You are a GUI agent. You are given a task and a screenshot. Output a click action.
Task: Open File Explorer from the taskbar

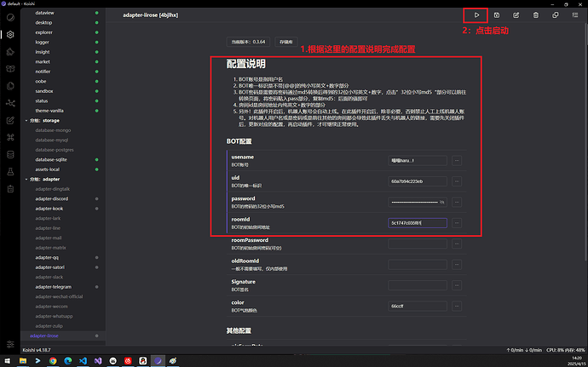point(23,361)
